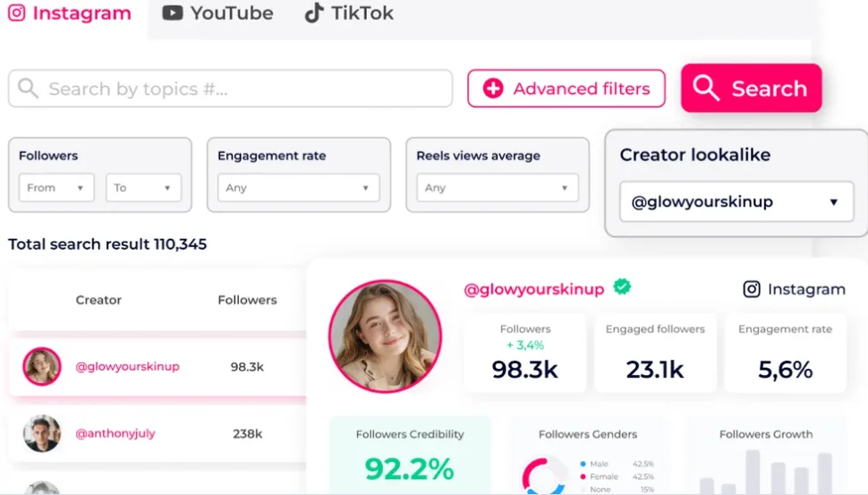
Task: Open @glowyourskinup in the creator list
Action: pyautogui.click(x=127, y=366)
